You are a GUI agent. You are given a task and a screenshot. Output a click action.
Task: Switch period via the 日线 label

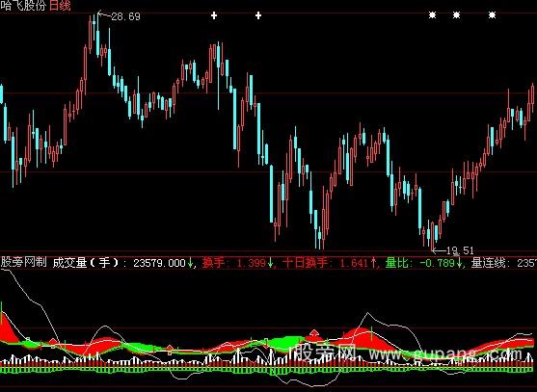pyautogui.click(x=60, y=6)
